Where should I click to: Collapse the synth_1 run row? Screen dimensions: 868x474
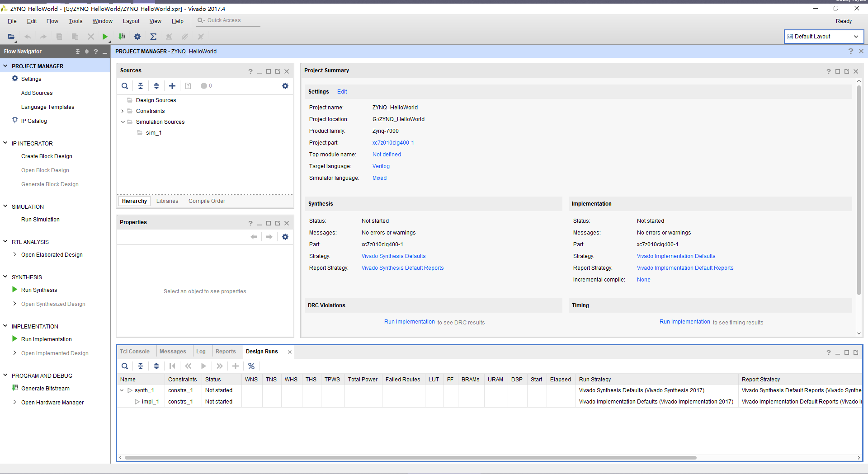pyautogui.click(x=122, y=390)
